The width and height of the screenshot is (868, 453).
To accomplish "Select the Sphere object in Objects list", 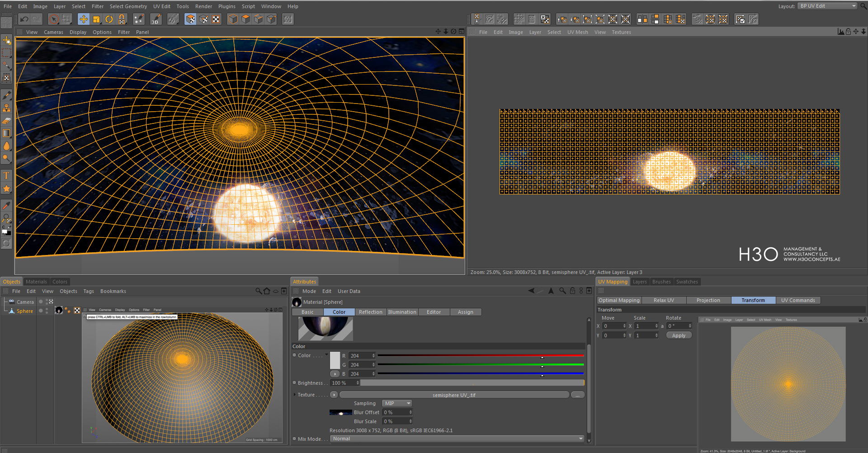I will [25, 311].
